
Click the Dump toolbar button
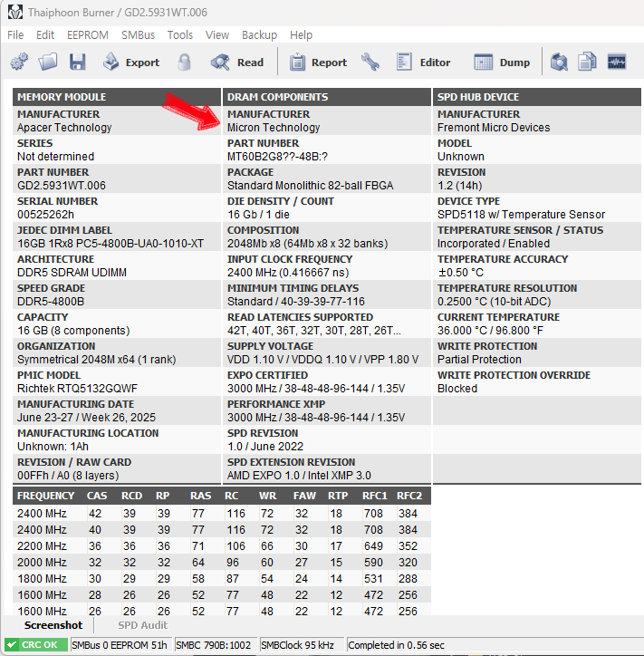click(x=502, y=62)
